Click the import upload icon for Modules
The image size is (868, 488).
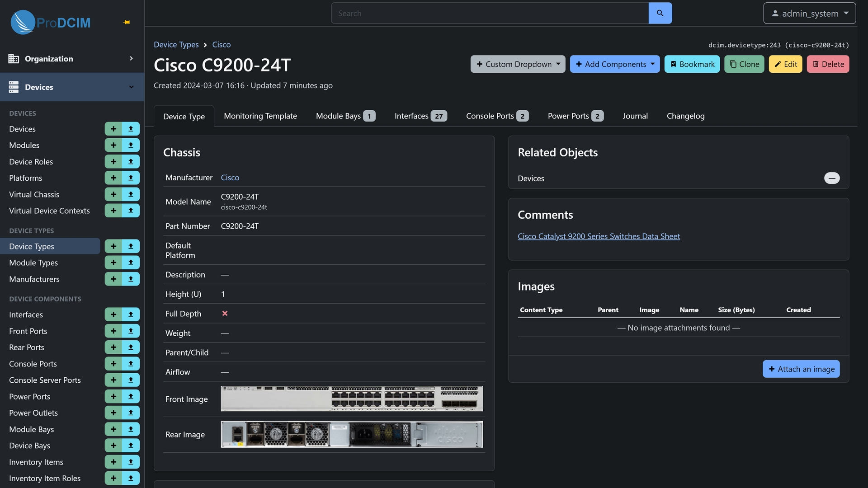(131, 145)
